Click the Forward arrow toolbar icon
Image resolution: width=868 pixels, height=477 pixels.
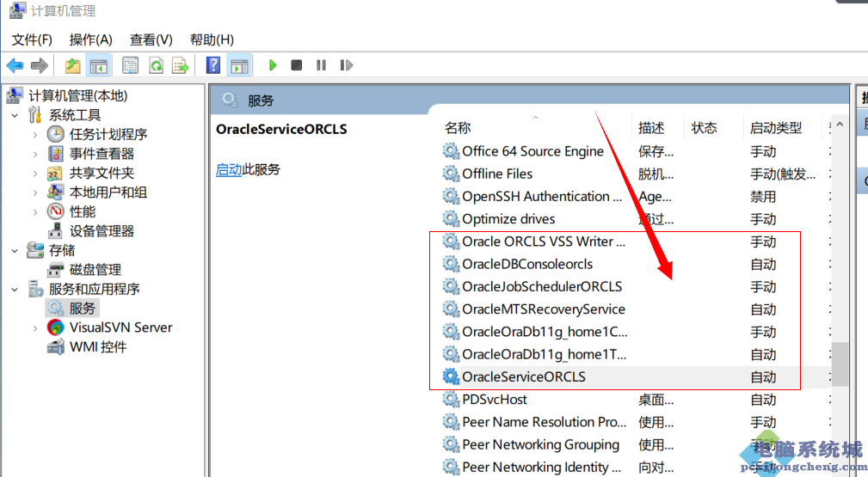pyautogui.click(x=40, y=66)
